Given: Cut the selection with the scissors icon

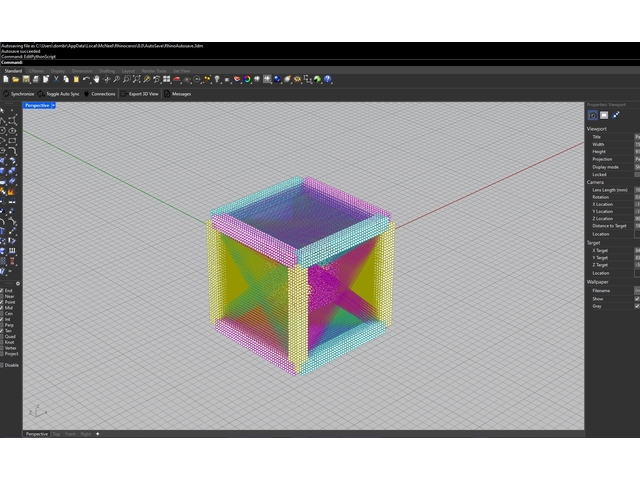Looking at the screenshot, I should 56,79.
